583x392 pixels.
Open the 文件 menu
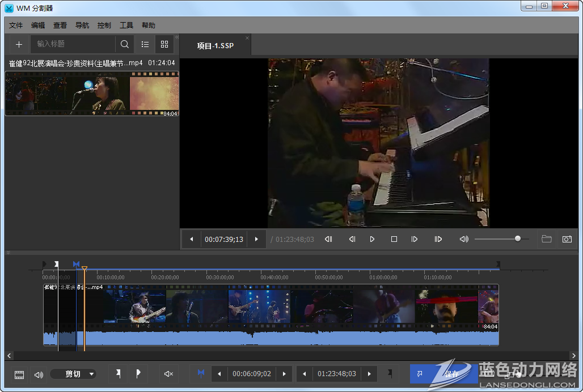click(x=16, y=25)
